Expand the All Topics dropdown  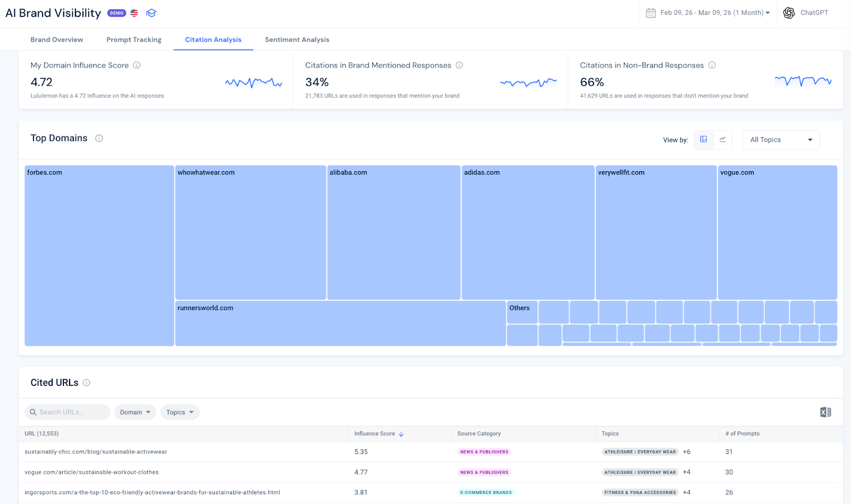(781, 140)
